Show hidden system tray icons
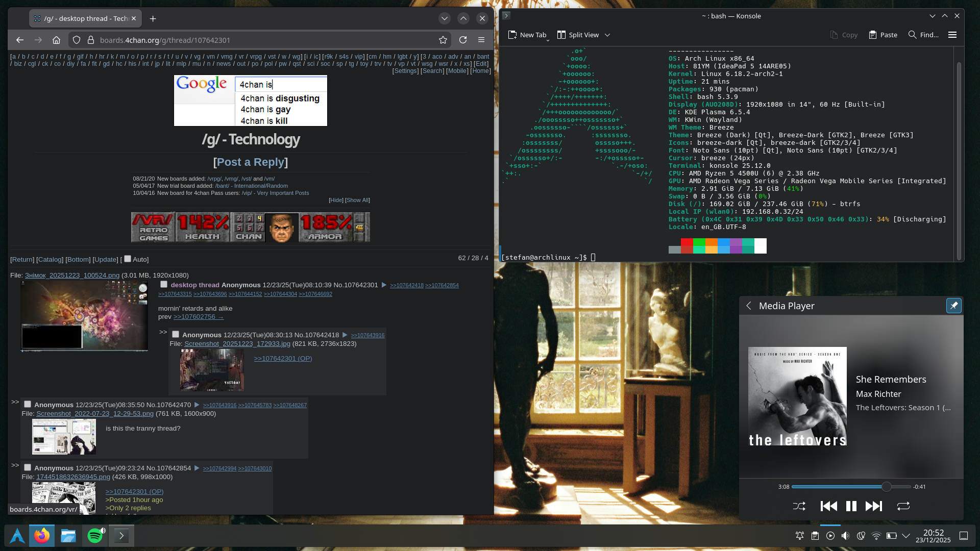 click(906, 536)
